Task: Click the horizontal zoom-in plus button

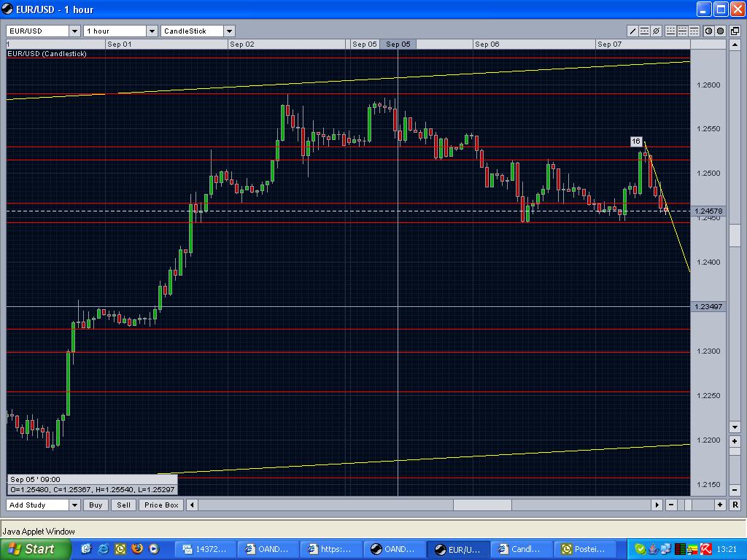Action: pos(720,505)
